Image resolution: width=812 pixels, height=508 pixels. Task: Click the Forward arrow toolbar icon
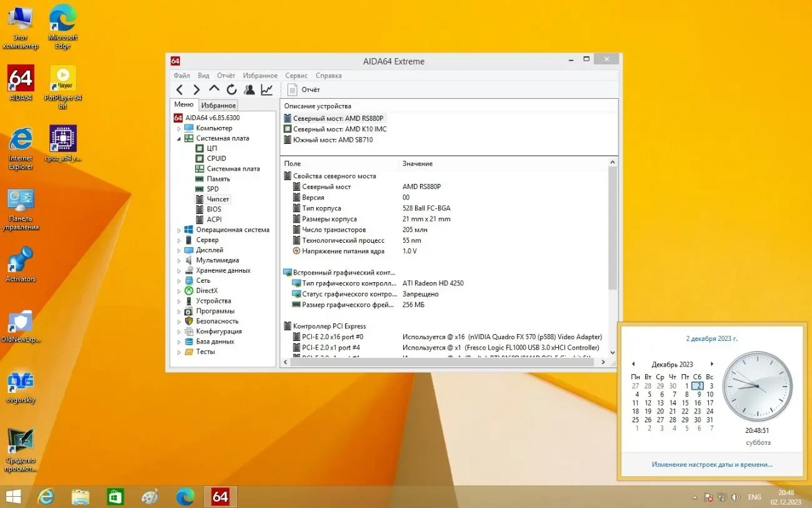pos(196,89)
